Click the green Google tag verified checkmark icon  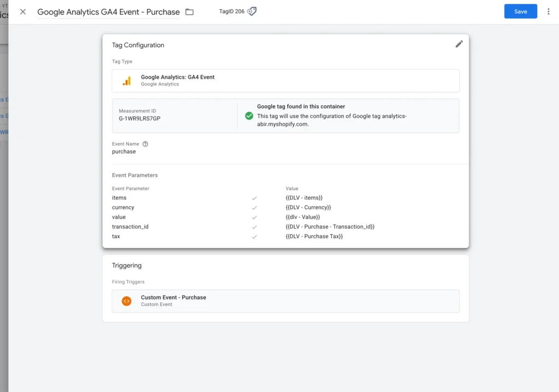click(249, 115)
